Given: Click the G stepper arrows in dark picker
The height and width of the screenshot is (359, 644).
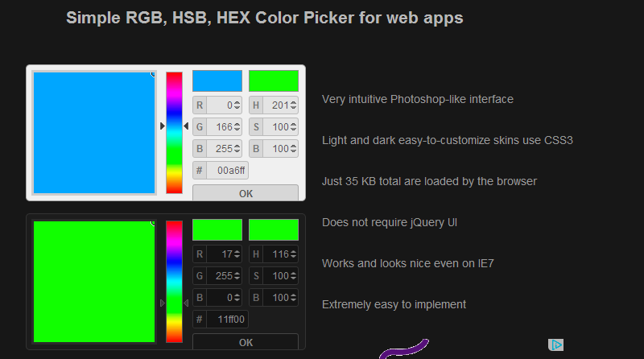Looking at the screenshot, I should coord(237,275).
